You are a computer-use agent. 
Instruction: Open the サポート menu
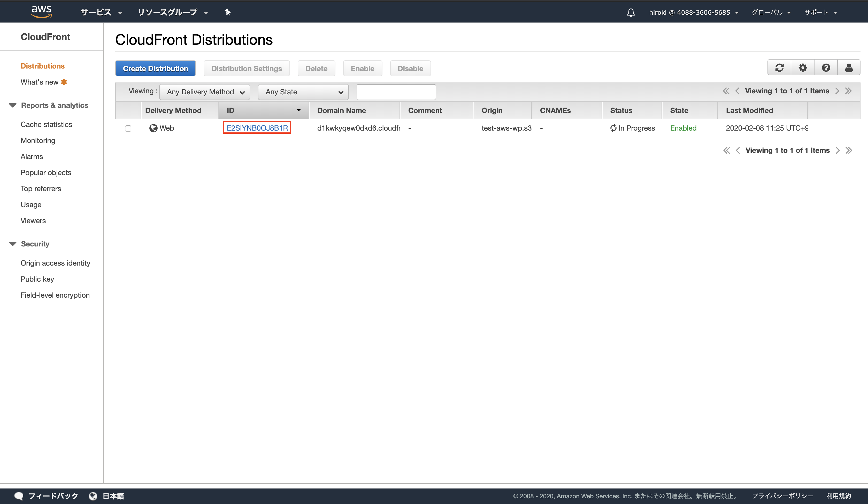(x=820, y=12)
